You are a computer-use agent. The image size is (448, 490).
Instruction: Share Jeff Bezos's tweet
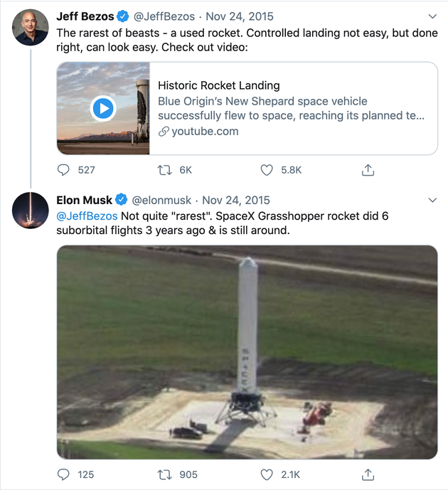[x=368, y=170]
